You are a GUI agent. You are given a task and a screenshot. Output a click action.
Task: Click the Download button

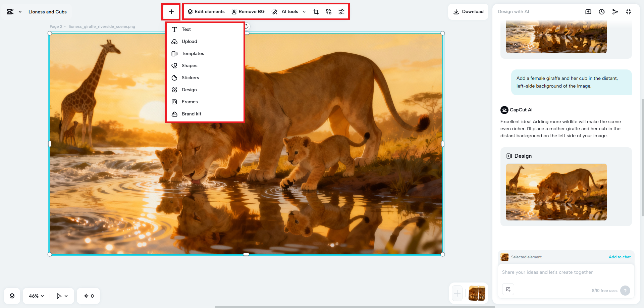pos(468,12)
